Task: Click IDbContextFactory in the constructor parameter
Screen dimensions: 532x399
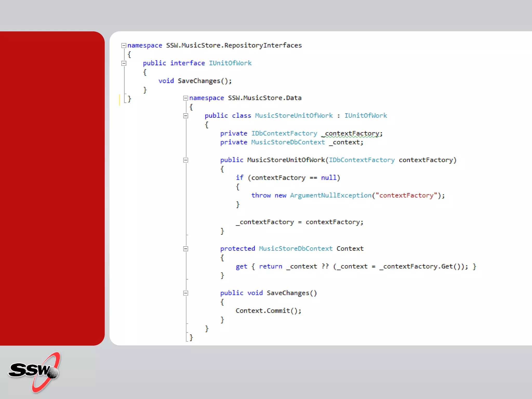Action: point(362,160)
